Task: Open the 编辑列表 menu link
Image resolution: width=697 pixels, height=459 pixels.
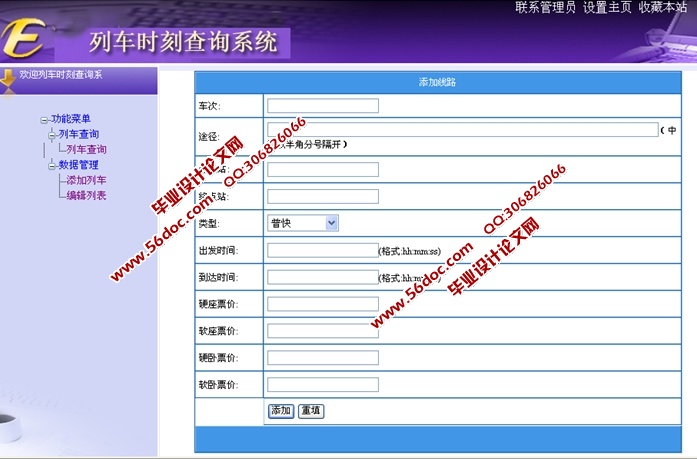Action: (x=86, y=195)
